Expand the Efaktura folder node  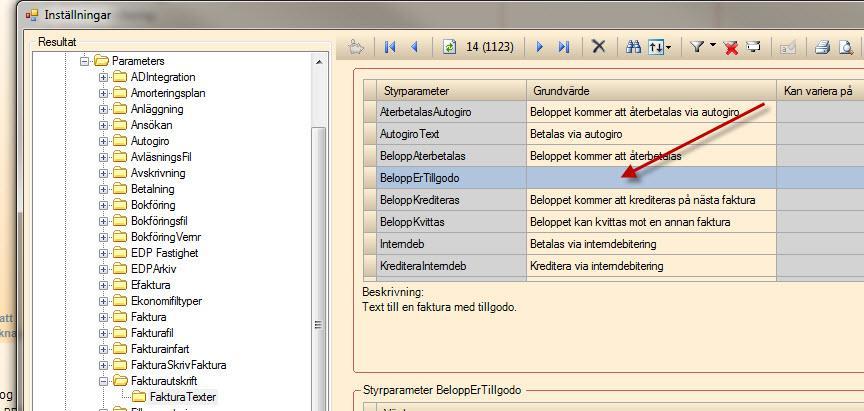pyautogui.click(x=103, y=285)
